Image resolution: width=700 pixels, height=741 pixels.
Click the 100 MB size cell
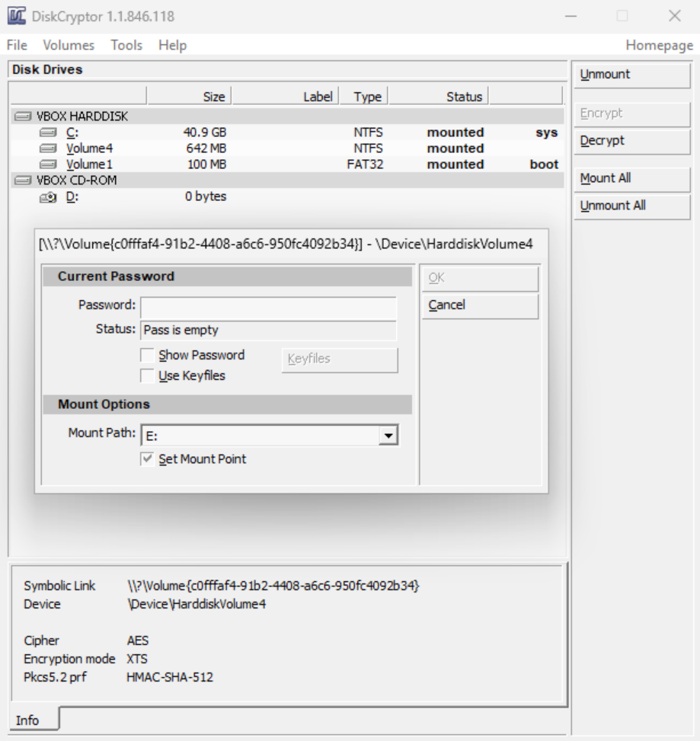pyautogui.click(x=206, y=164)
